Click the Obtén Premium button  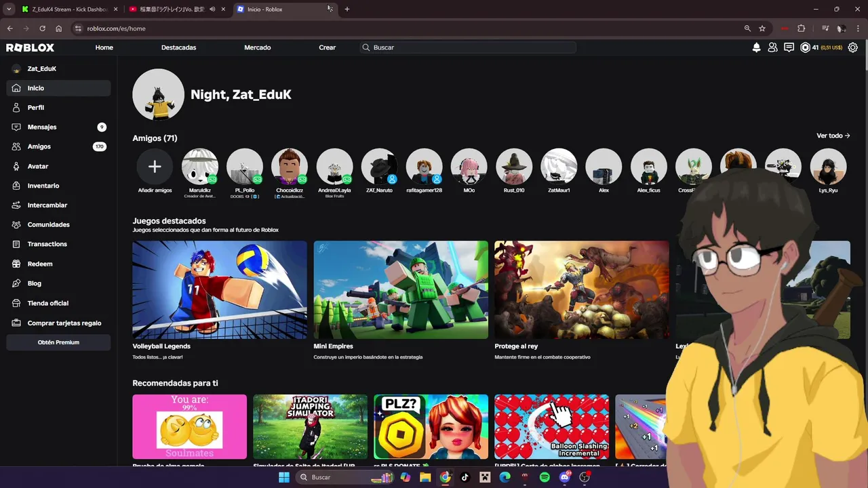point(58,342)
